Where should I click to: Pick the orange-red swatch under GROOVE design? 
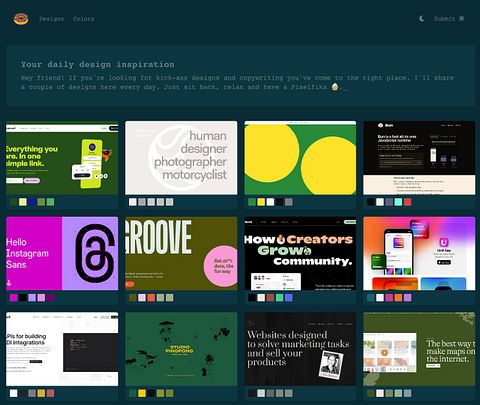[x=151, y=297]
